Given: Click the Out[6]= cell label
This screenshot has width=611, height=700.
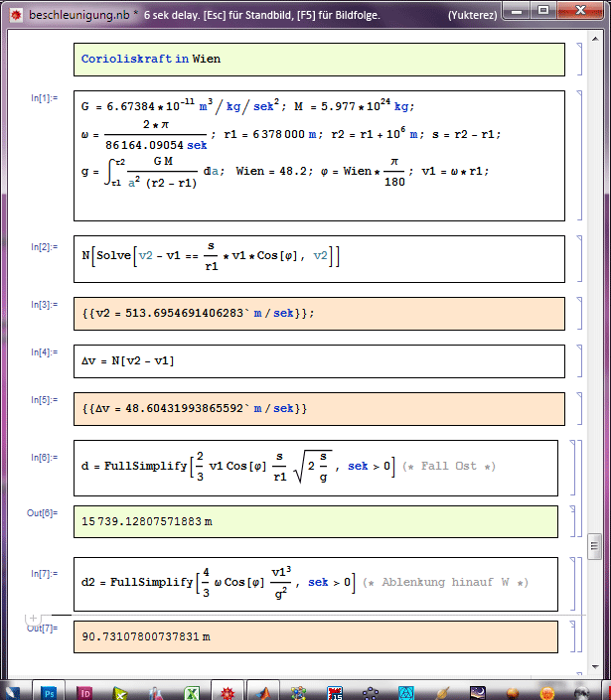Looking at the screenshot, I should click(43, 513).
